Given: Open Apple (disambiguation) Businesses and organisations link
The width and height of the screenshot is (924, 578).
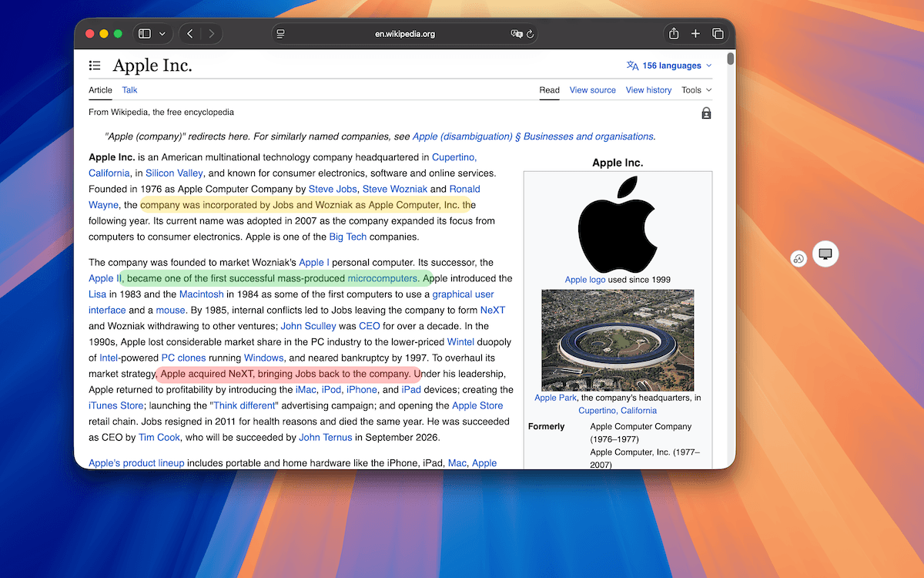Looking at the screenshot, I should 534,136.
